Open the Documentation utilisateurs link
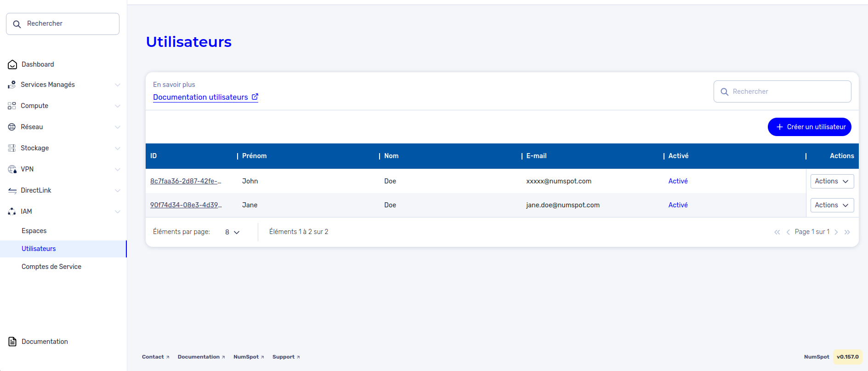 [205, 97]
